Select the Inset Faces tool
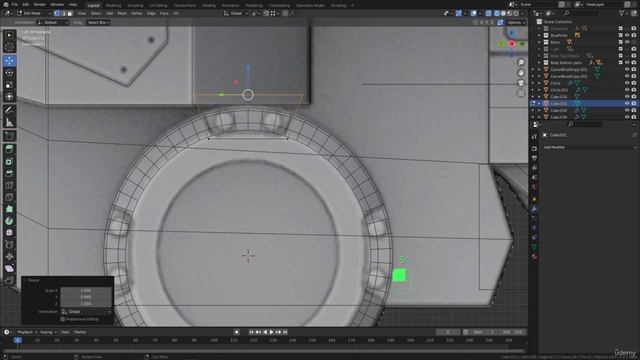Screen dimensions: 640x360 9,162
